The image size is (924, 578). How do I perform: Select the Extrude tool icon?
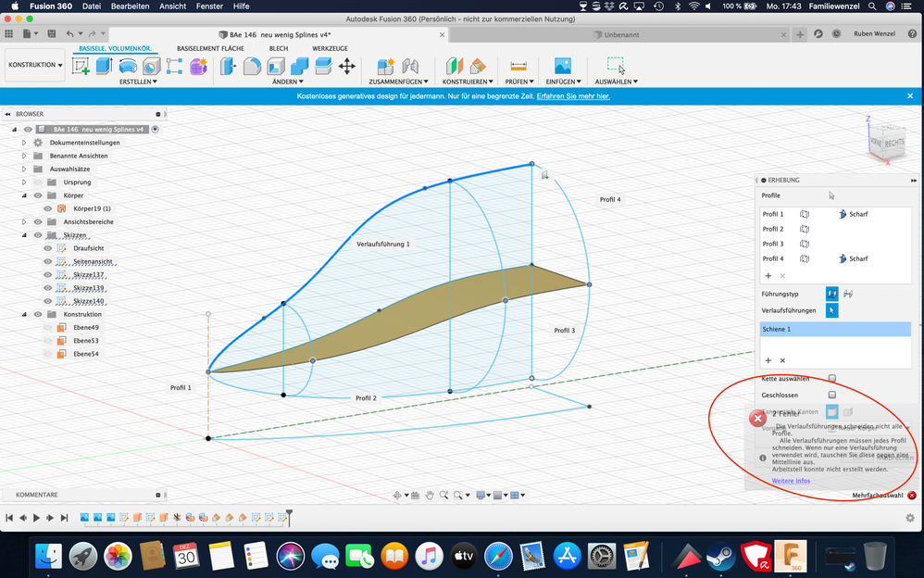pyautogui.click(x=105, y=66)
